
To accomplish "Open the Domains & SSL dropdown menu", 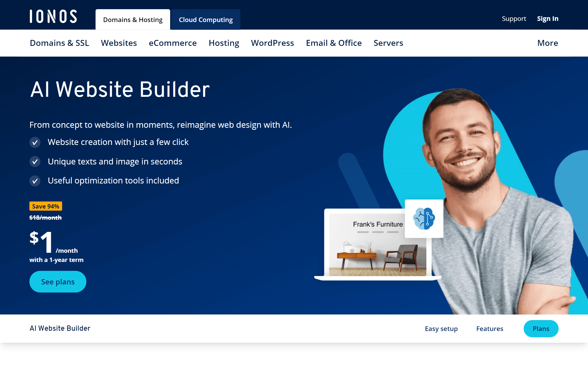I will 59,43.
